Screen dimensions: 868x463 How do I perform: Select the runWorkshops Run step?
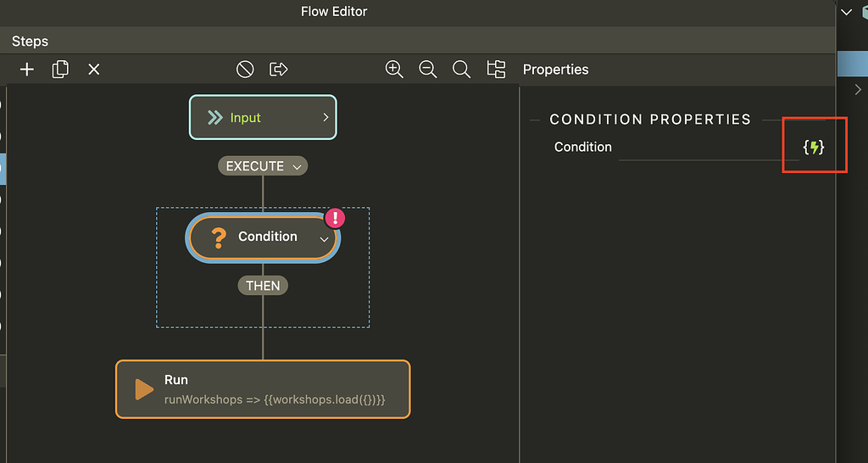click(x=263, y=389)
